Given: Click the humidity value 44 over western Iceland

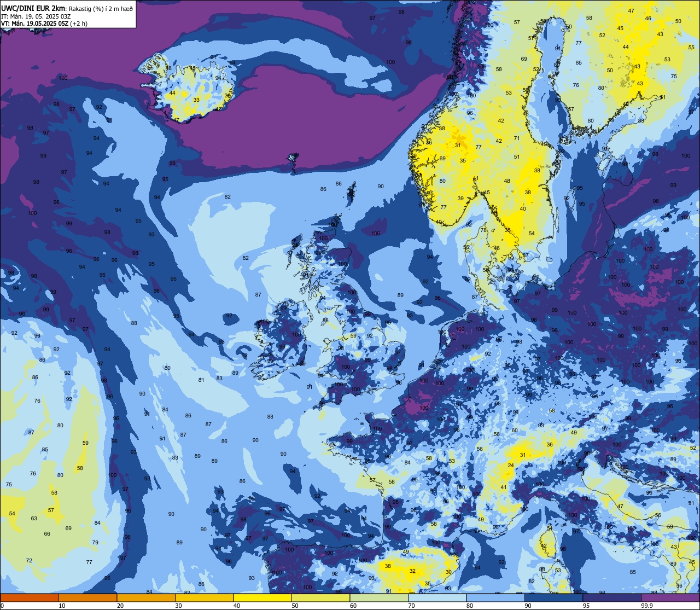Looking at the screenshot, I should (x=172, y=93).
